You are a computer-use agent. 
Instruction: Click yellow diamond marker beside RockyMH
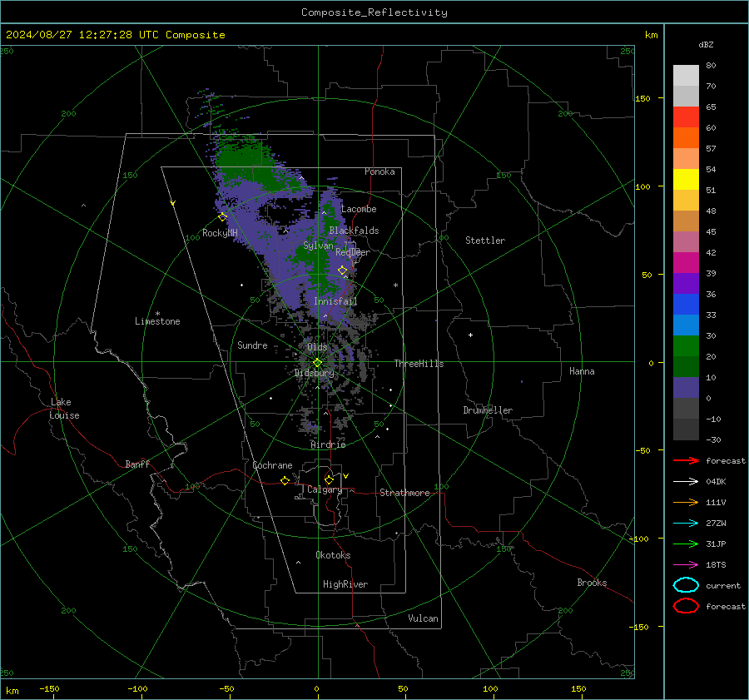click(x=222, y=217)
